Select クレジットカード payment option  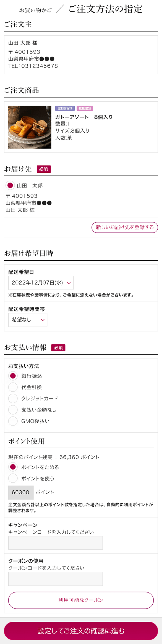13,398
